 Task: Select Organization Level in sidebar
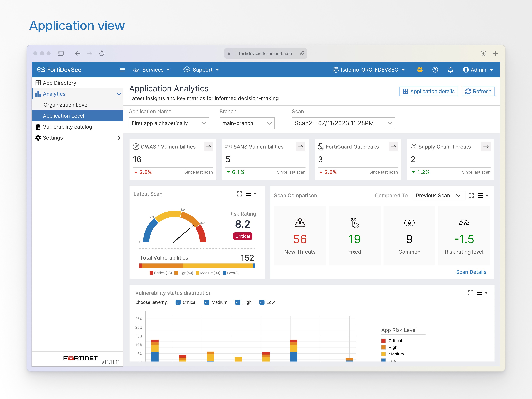(x=66, y=105)
